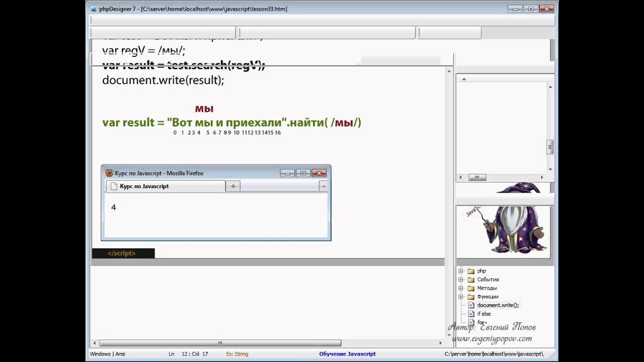Click the var regV = /мы/; code line

click(x=144, y=51)
